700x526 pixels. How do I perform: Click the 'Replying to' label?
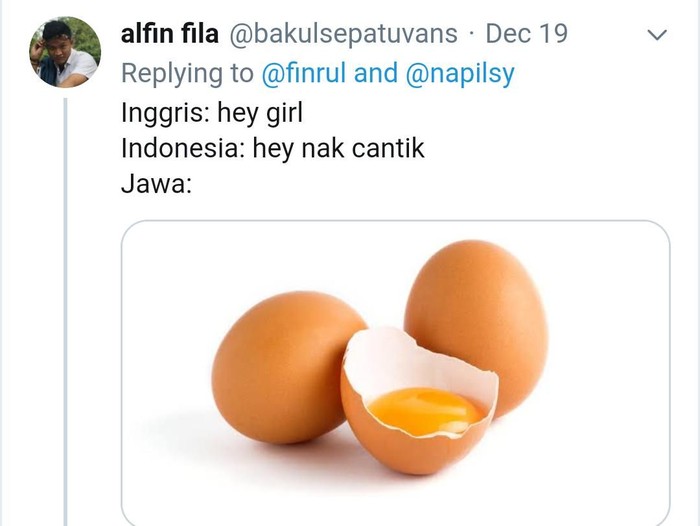[x=188, y=74]
